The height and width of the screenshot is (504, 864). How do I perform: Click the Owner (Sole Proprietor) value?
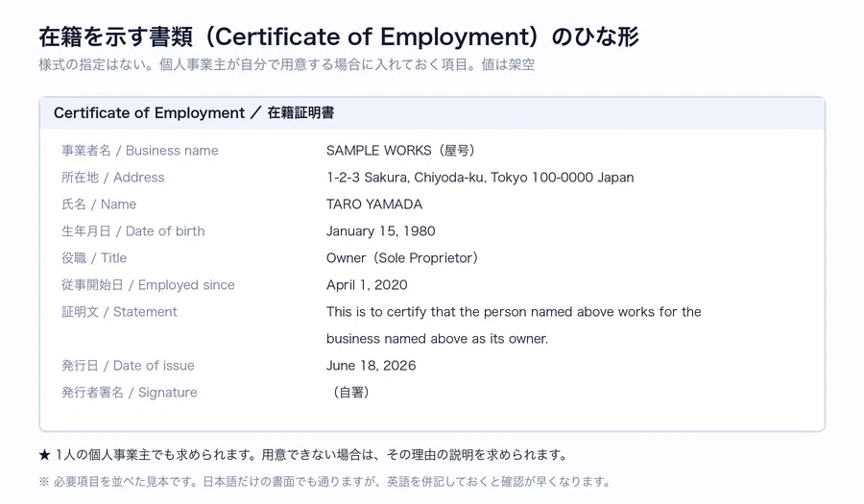point(402,258)
